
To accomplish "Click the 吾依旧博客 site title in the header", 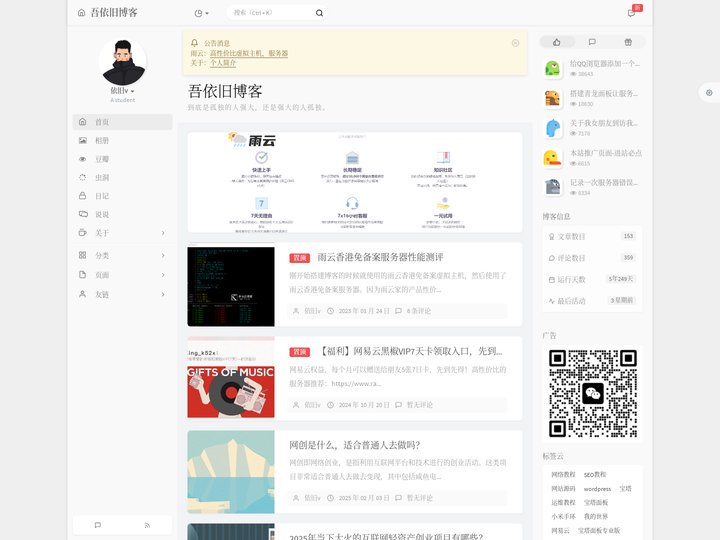I will pyautogui.click(x=114, y=13).
